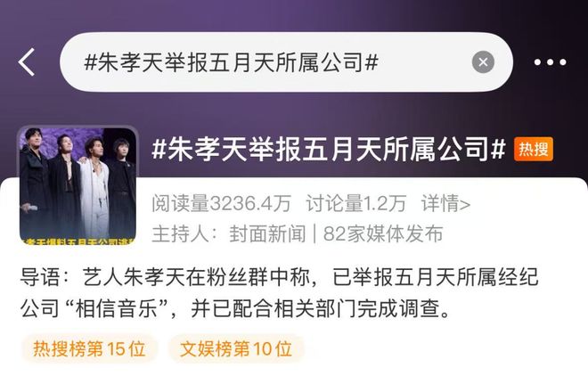This screenshot has width=588, height=384.
Task: Clear the search box with X icon
Action: 483,61
